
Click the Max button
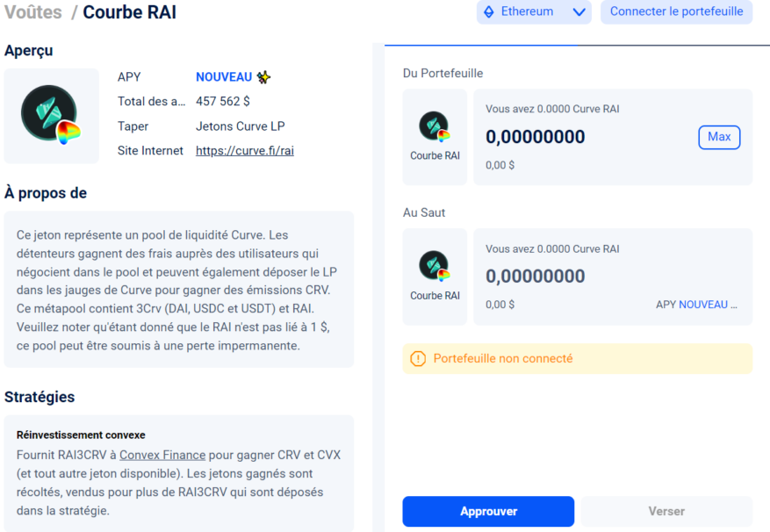[719, 137]
